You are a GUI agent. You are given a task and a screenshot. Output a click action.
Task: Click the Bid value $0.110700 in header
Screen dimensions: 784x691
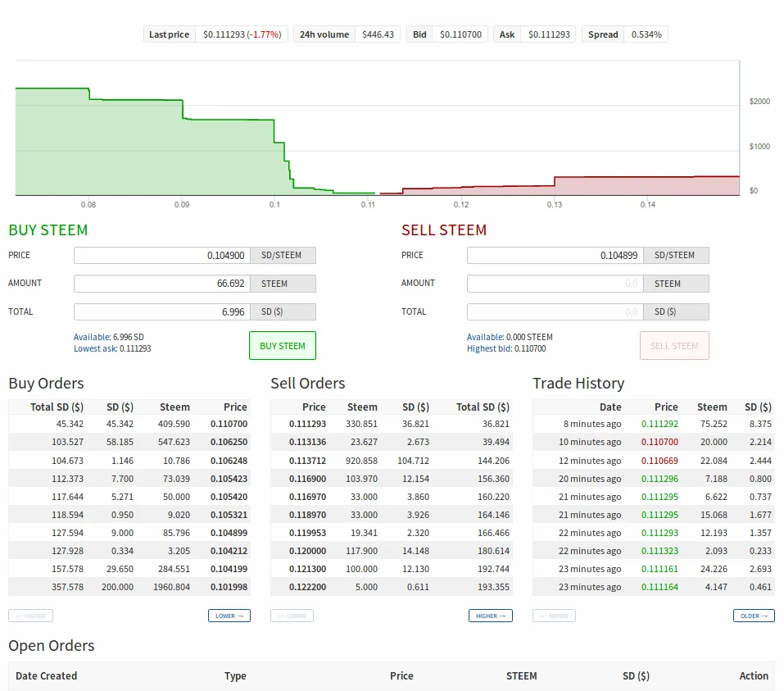[x=460, y=34]
